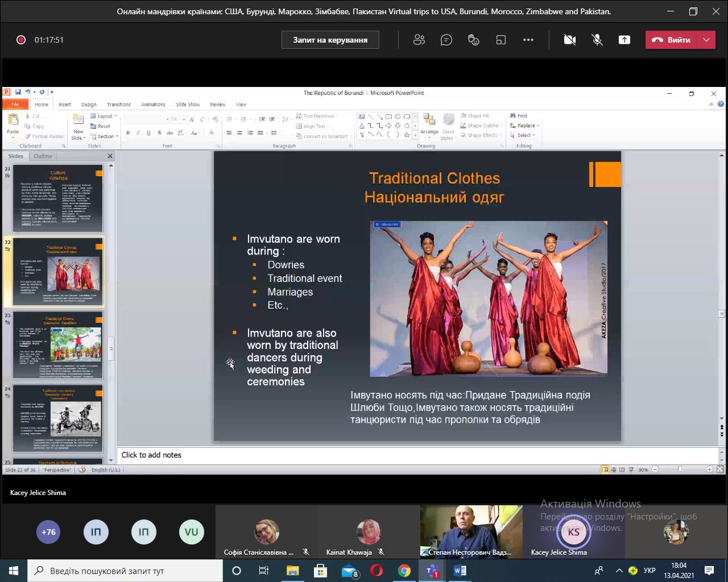Screen dimensions: 728x582
Task: Open Opera browser from the taskbar
Action: [377, 571]
